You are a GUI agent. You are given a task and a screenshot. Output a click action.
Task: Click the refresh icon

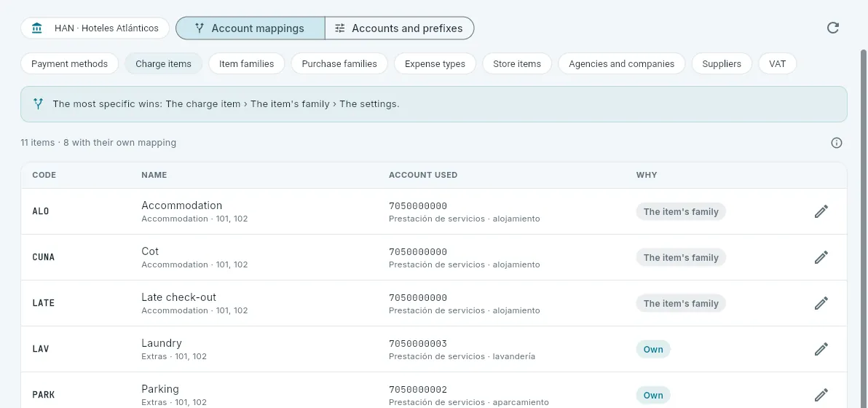832,28
